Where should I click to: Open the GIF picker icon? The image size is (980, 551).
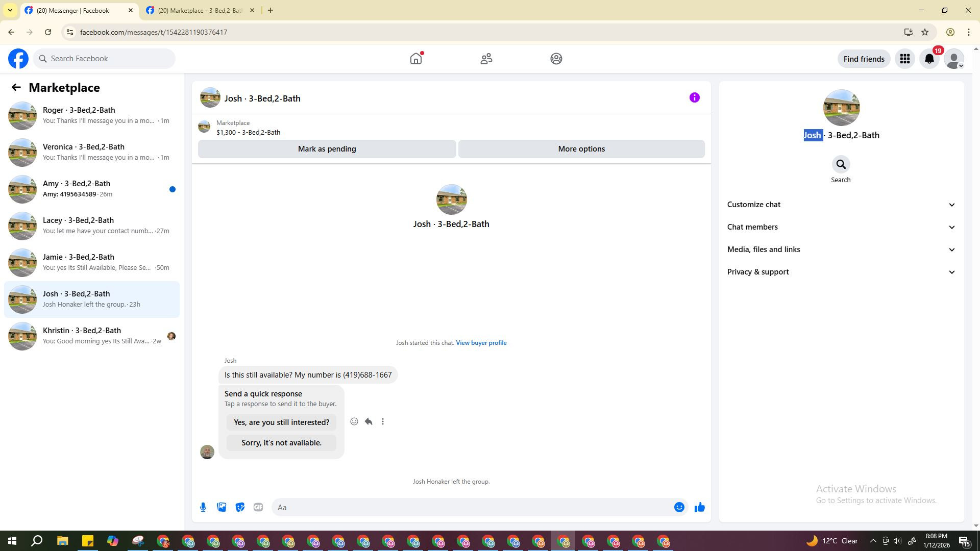coord(258,507)
